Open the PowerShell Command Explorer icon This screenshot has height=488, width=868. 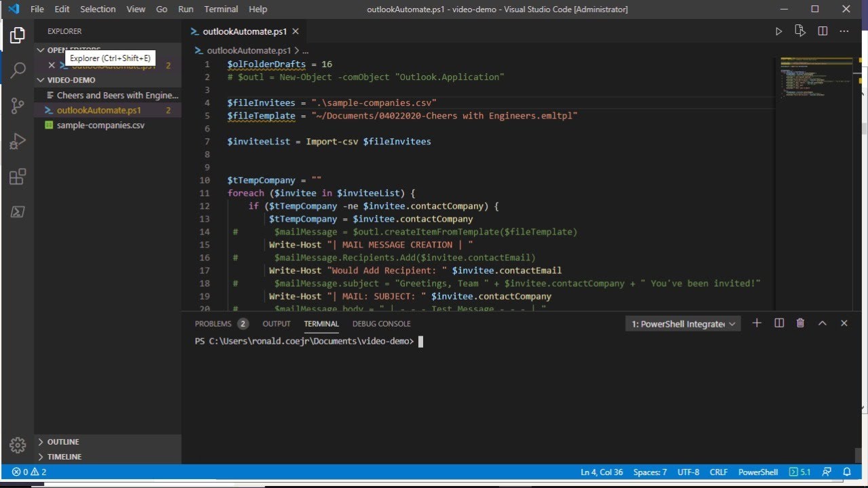tap(18, 212)
